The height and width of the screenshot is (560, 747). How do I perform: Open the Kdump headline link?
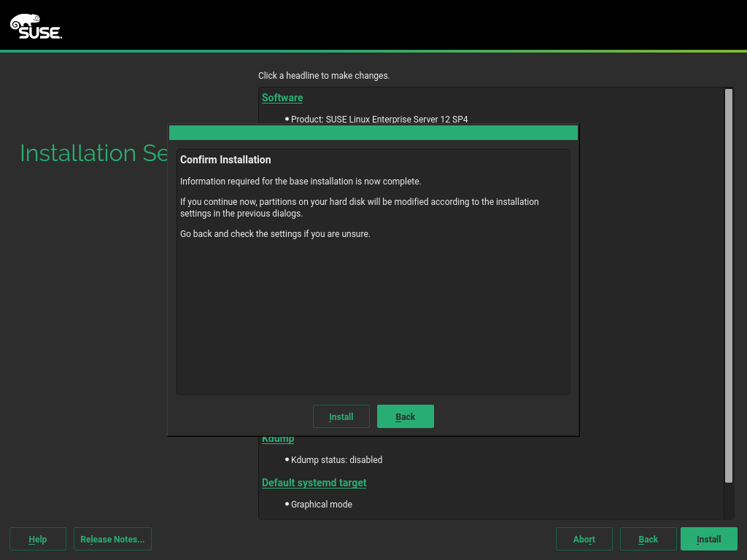(x=278, y=440)
